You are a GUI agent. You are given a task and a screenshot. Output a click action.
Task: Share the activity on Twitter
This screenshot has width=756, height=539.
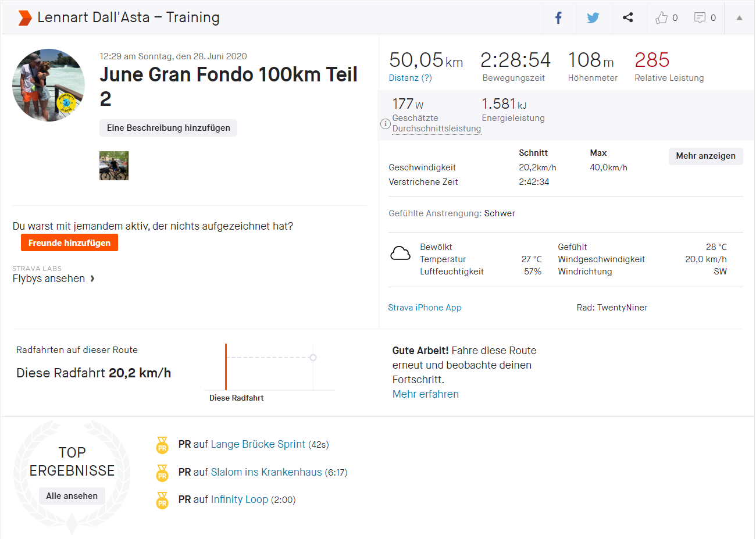[x=593, y=17]
